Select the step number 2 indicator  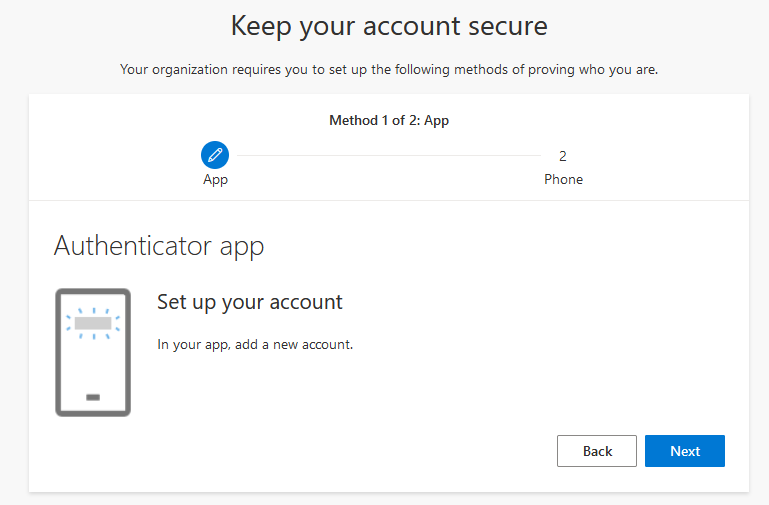point(563,156)
